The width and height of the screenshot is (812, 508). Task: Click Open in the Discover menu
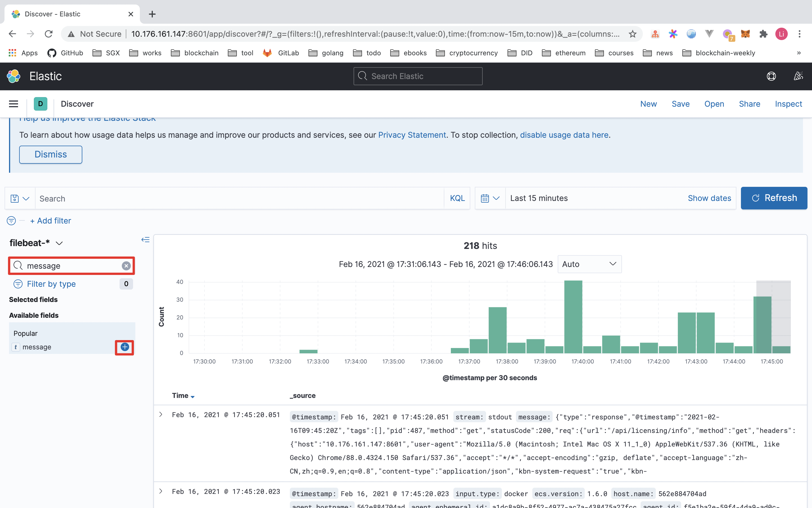[714, 104]
